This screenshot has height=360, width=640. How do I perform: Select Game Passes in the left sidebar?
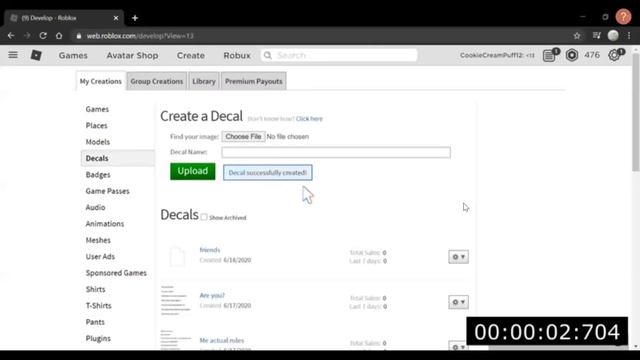click(x=107, y=191)
